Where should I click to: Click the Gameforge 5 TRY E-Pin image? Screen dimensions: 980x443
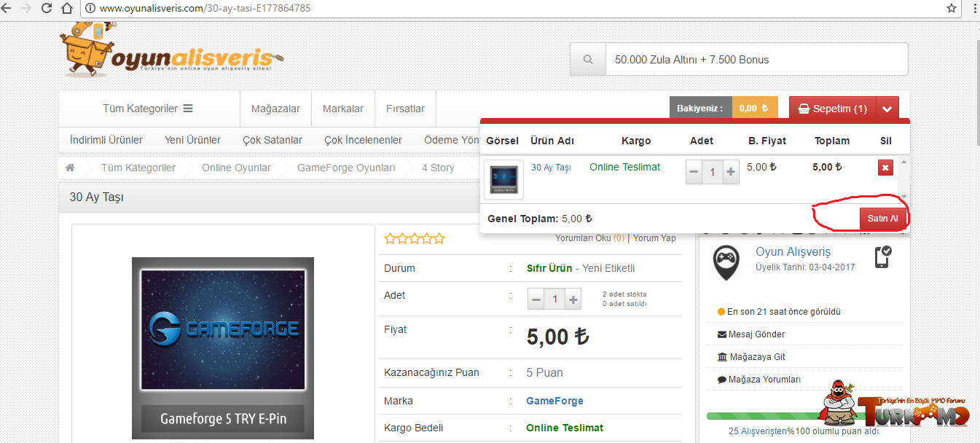tap(223, 348)
